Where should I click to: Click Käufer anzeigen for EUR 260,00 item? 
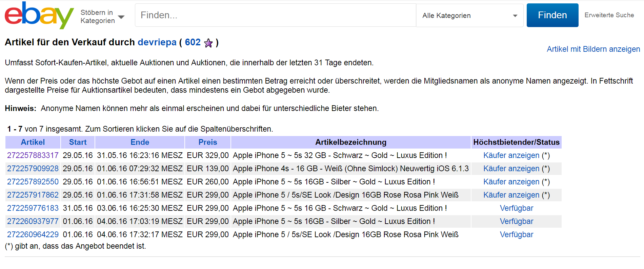coord(511,182)
